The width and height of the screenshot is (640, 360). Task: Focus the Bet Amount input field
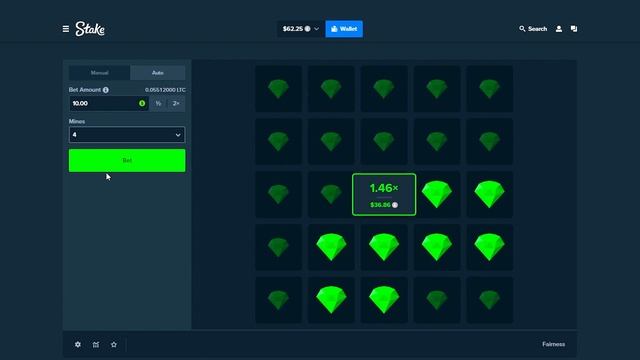tap(109, 103)
